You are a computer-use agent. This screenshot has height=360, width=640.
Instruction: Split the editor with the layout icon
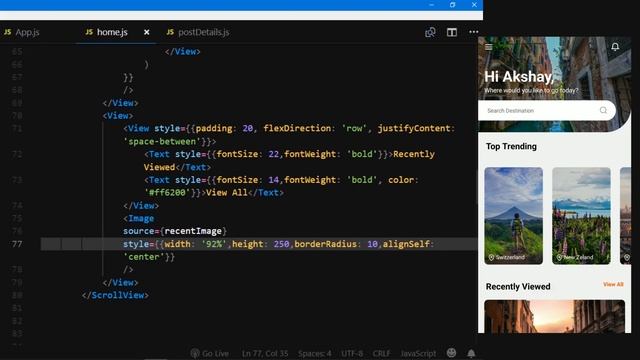[x=452, y=32]
